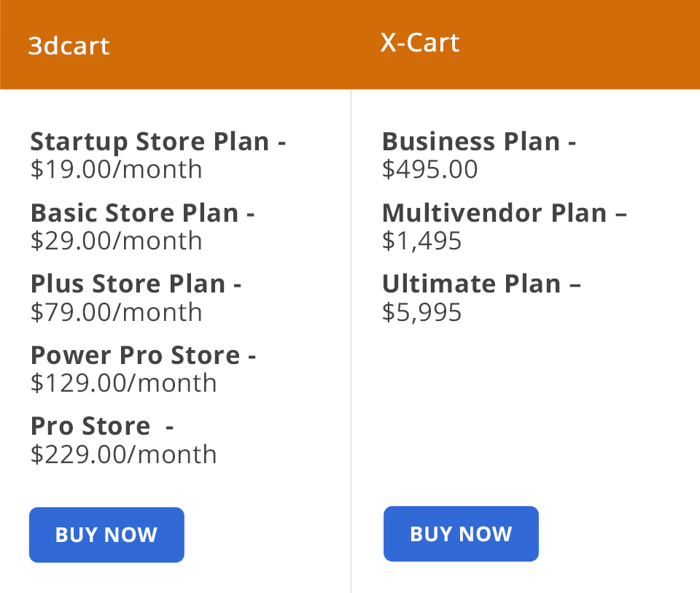Click the Pro Store entry
This screenshot has width=700, height=593.
[x=101, y=426]
